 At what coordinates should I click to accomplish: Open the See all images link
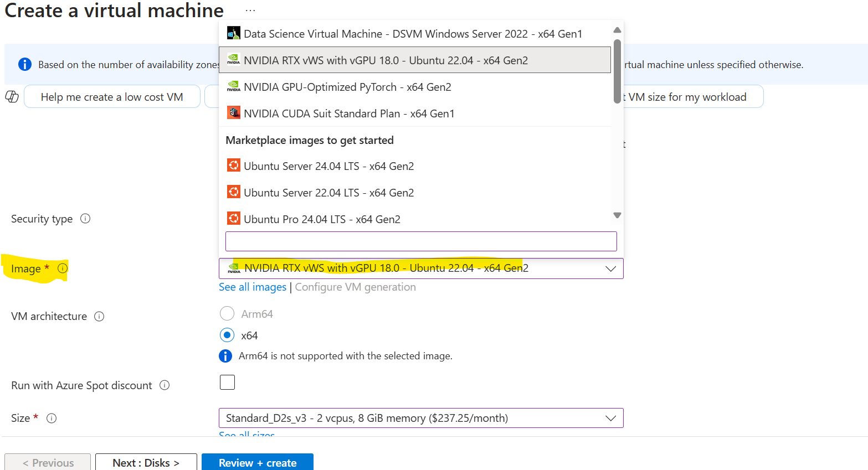pos(253,287)
